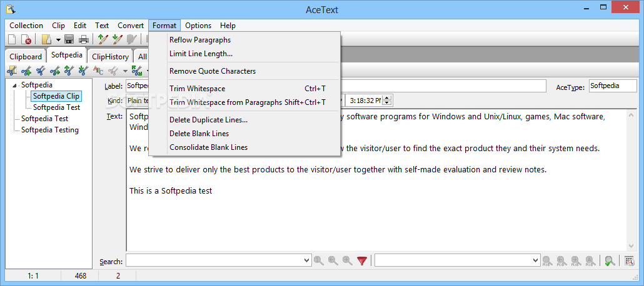Image resolution: width=644 pixels, height=286 pixels.
Task: Open the Collection menu
Action: coord(26,26)
